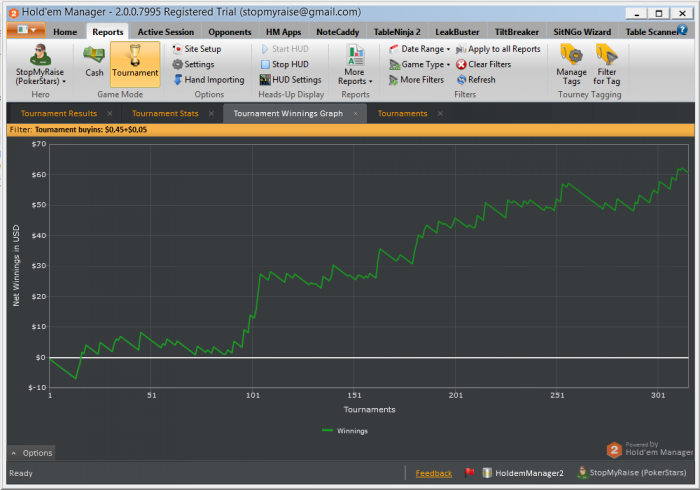Select the Reports ribbon tab
Viewport: 700px width, 490px height.
108,32
